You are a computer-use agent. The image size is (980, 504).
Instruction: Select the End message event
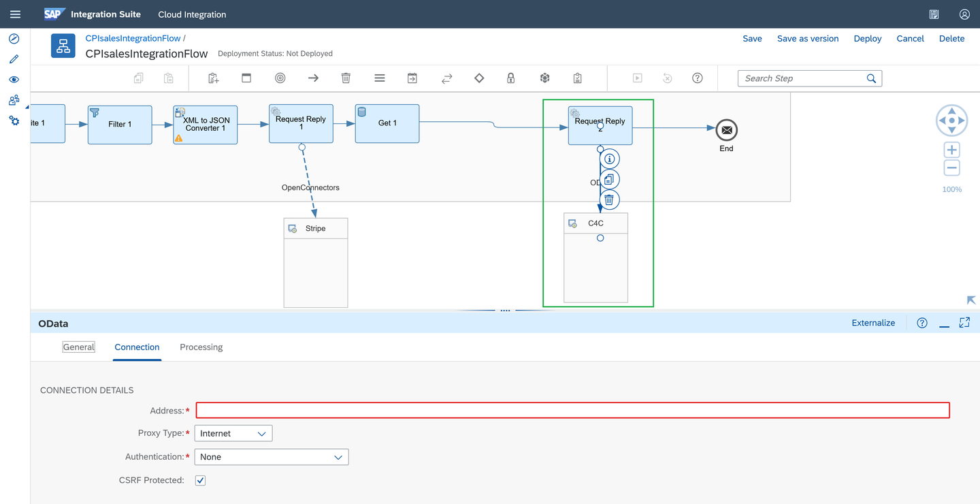click(727, 129)
